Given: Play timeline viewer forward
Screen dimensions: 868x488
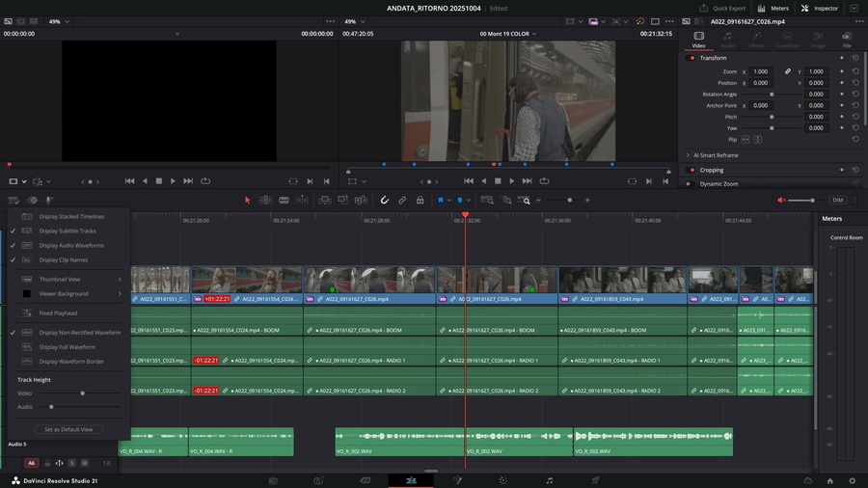Looking at the screenshot, I should 511,181.
